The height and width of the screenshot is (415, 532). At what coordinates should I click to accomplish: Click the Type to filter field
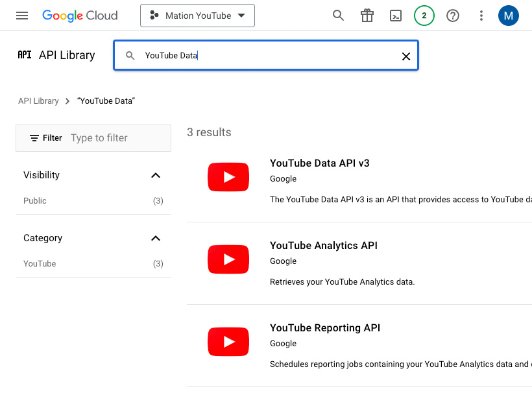point(99,138)
